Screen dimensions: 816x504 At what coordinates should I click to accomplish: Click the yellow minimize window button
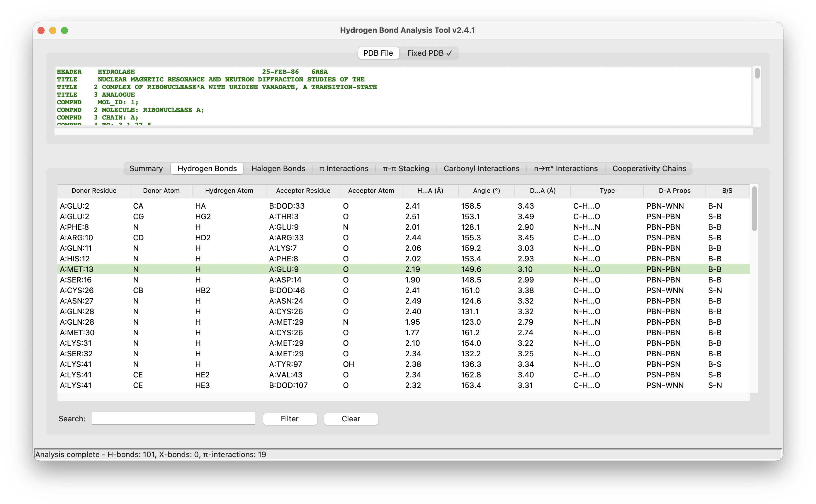(53, 30)
